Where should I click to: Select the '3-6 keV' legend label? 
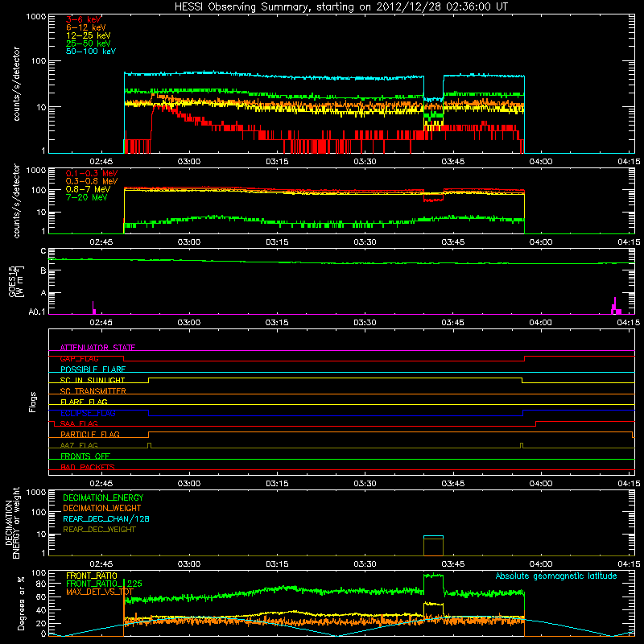coord(84,19)
